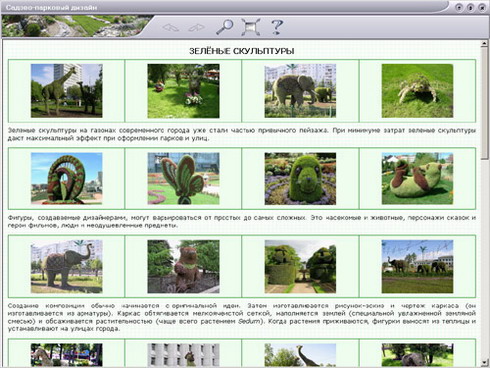The height and width of the screenshot is (368, 490).
Task: Click the minimize window button
Action: pyautogui.click(x=459, y=7)
